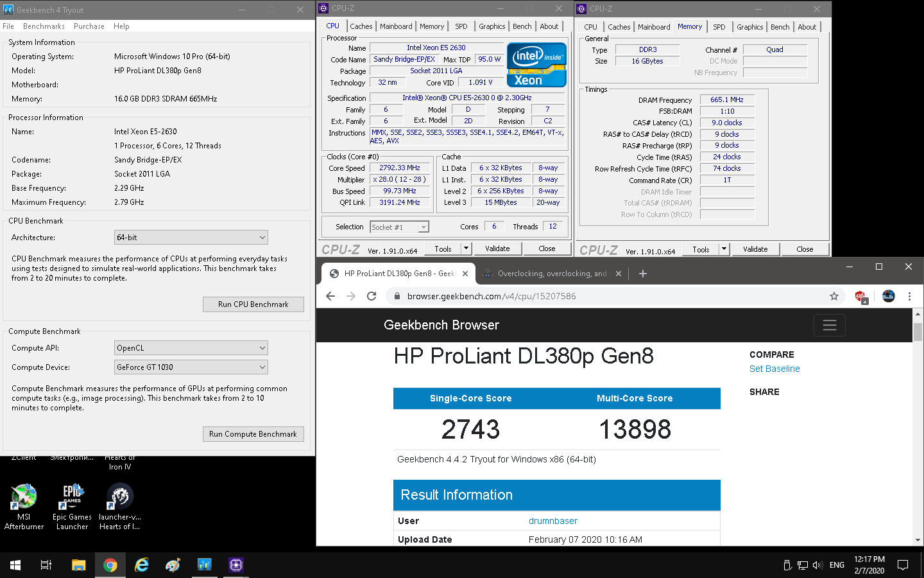The height and width of the screenshot is (578, 924).
Task: Click the Chrome forward arrow
Action: pyautogui.click(x=351, y=296)
